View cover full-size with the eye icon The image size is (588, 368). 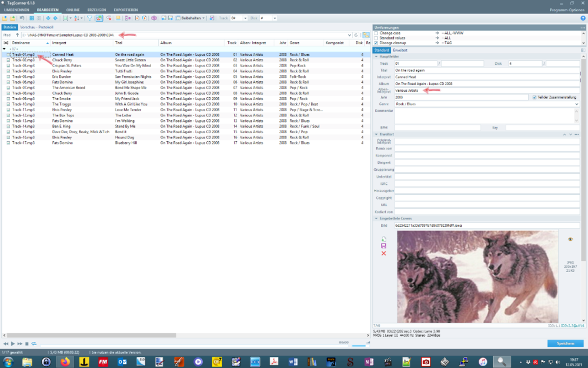tap(570, 239)
